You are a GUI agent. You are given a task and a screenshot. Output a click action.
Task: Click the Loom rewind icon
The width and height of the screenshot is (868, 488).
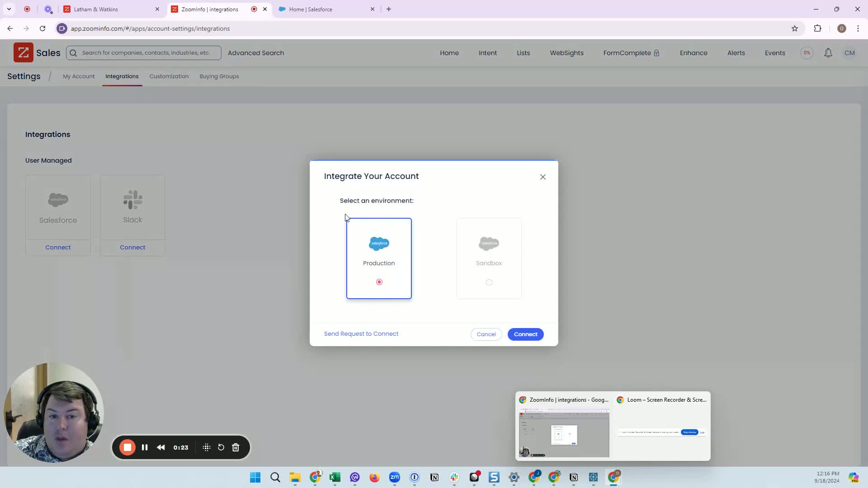tap(161, 447)
